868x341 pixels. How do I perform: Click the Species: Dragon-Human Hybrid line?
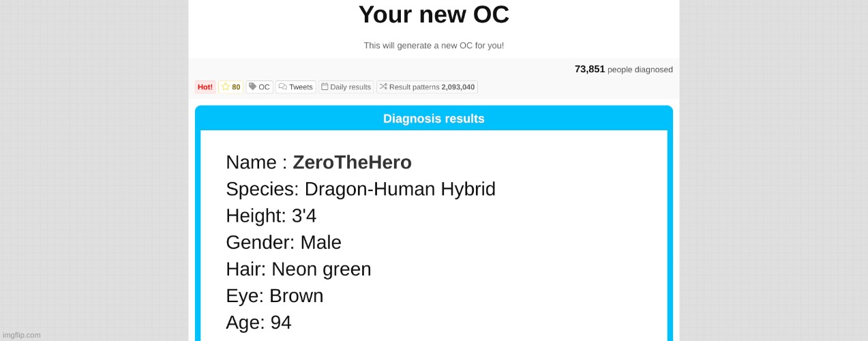point(360,189)
